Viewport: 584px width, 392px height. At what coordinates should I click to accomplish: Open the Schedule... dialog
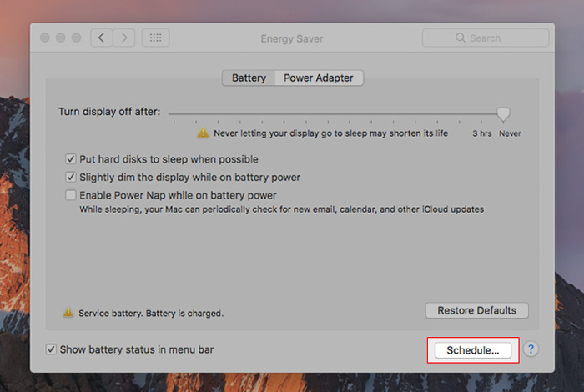[473, 350]
